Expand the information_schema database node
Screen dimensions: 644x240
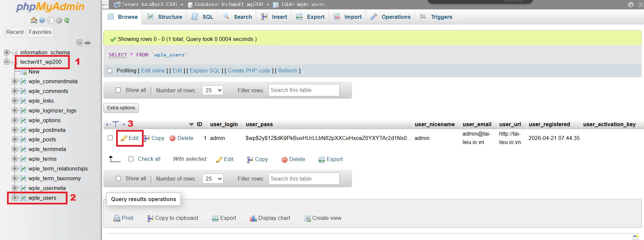coord(6,52)
